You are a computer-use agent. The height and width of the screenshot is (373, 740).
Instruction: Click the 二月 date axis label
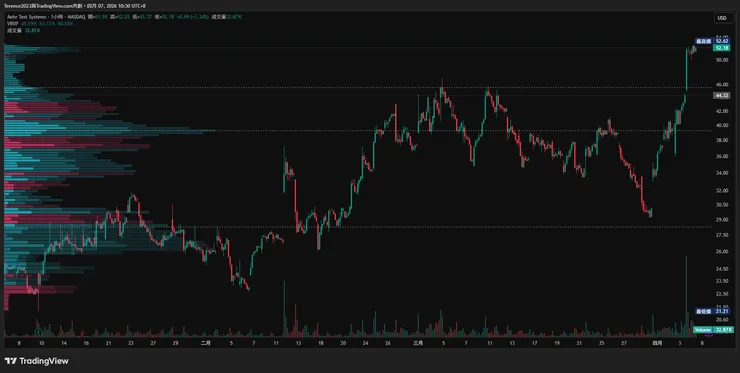[205, 343]
